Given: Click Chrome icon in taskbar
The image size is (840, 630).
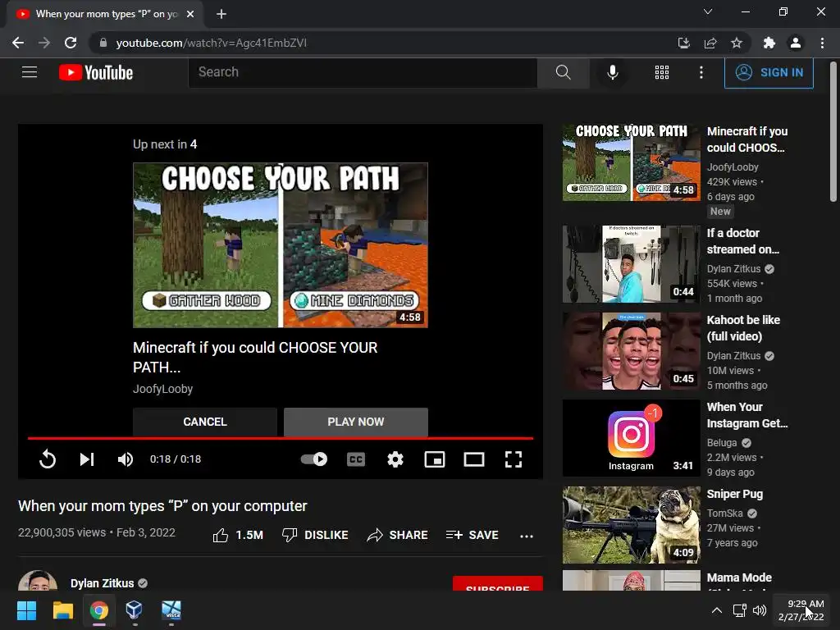Looking at the screenshot, I should point(99,610).
